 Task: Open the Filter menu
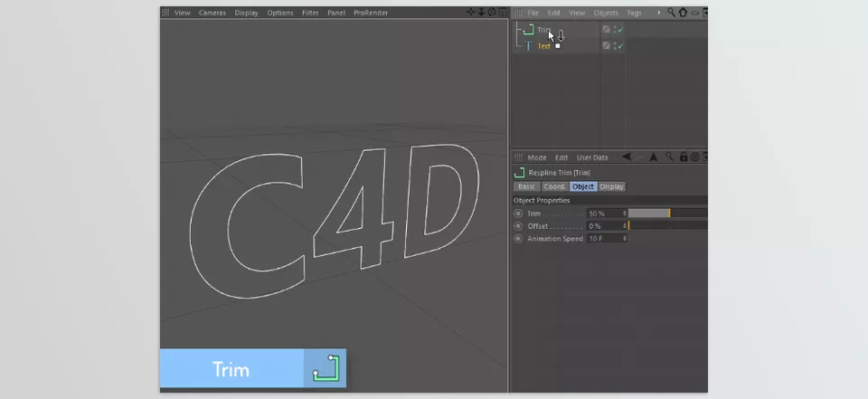[310, 13]
